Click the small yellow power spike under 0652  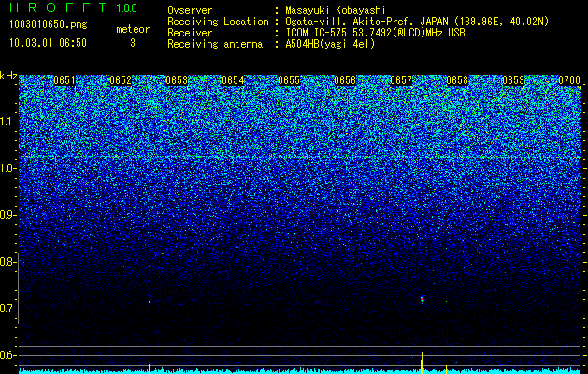(149, 368)
